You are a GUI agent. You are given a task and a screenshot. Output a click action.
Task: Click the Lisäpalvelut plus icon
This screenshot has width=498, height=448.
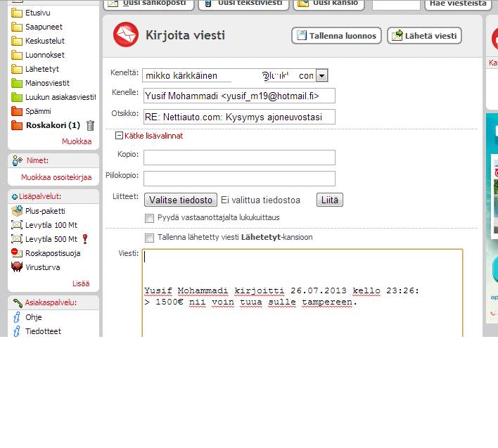pyautogui.click(x=15, y=197)
